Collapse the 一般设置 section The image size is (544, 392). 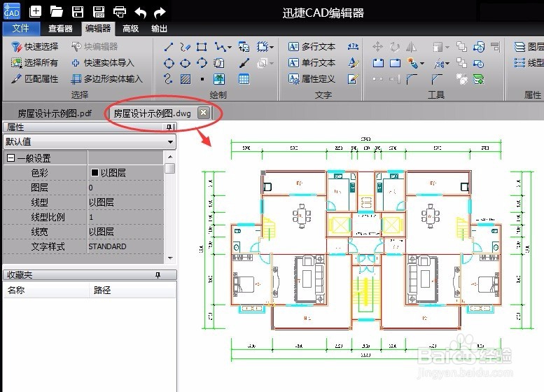[11, 158]
